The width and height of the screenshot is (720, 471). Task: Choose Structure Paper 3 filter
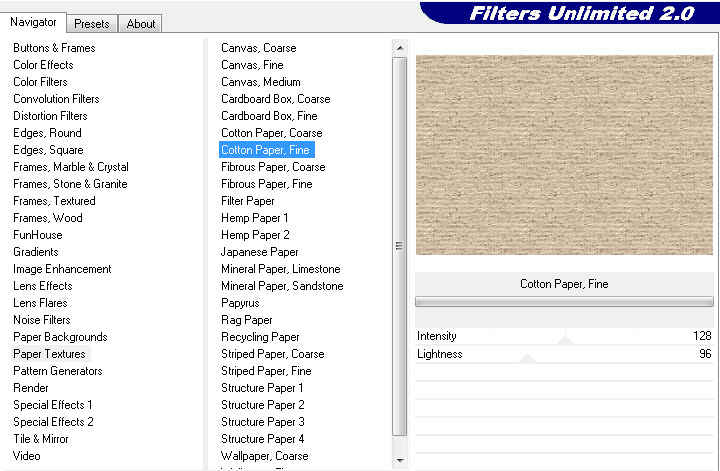(262, 422)
